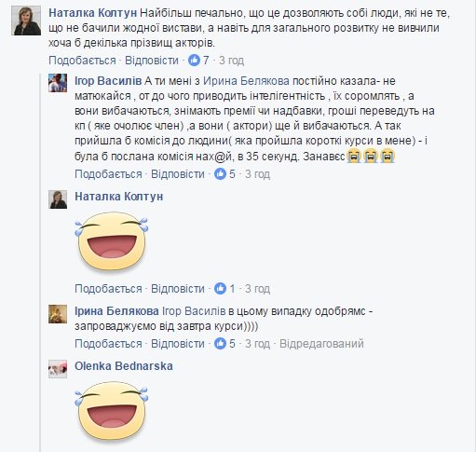Click the like icon with 1 reaction
Viewport: 476px width, 452px height.
point(220,289)
